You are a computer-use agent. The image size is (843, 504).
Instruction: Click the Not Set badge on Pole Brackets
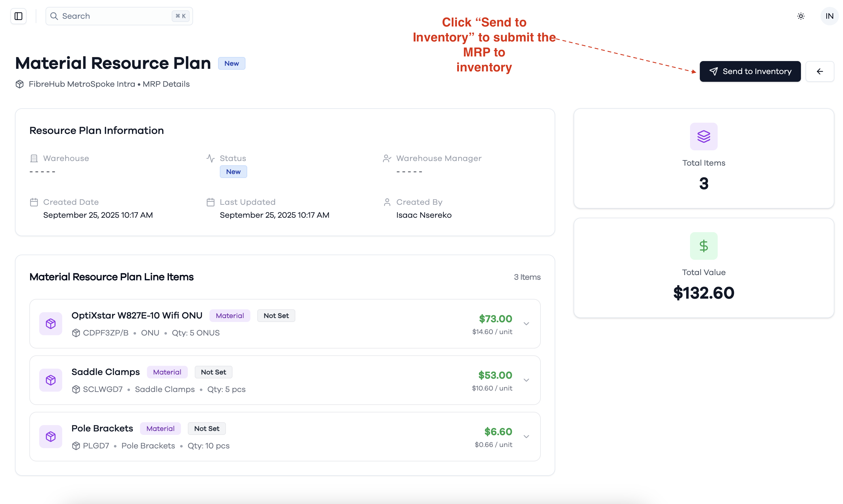point(207,429)
